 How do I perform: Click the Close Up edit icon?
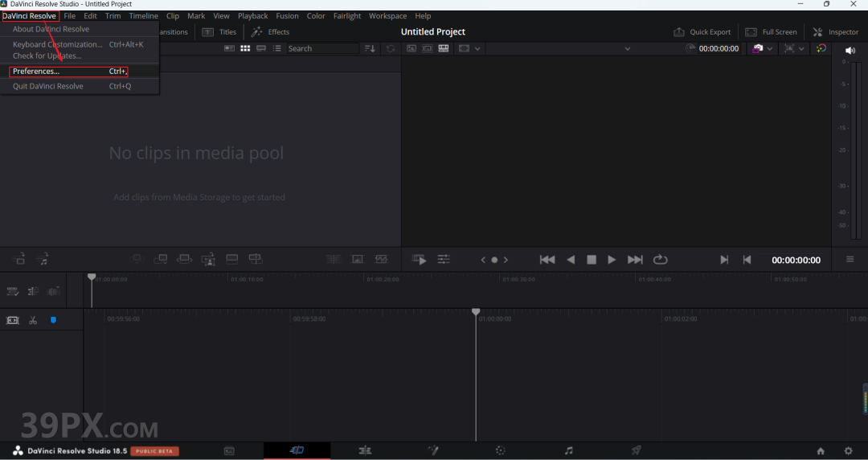[208, 259]
